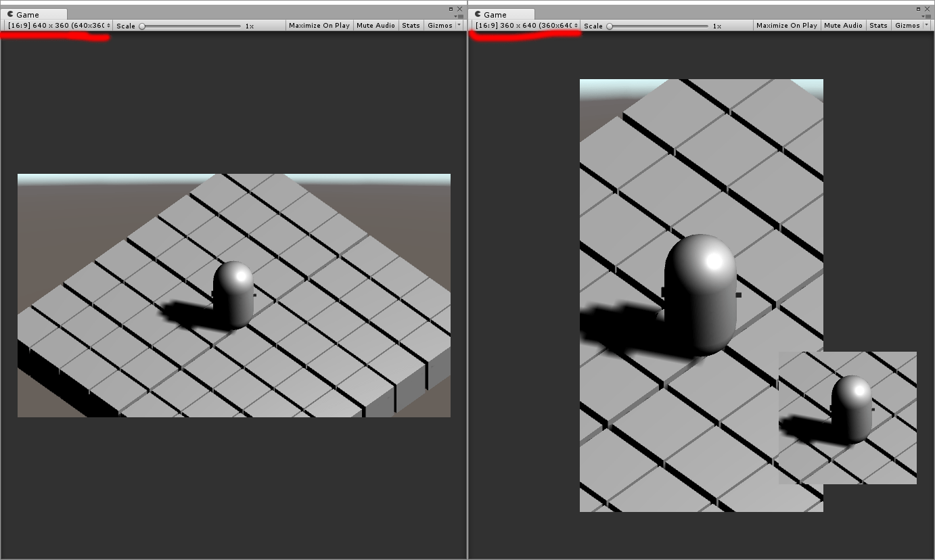Click the Game view pacman icon on left tab

pos(12,14)
